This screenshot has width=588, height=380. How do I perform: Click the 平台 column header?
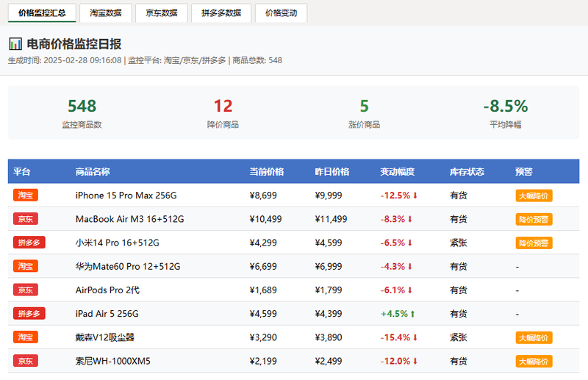click(x=22, y=171)
